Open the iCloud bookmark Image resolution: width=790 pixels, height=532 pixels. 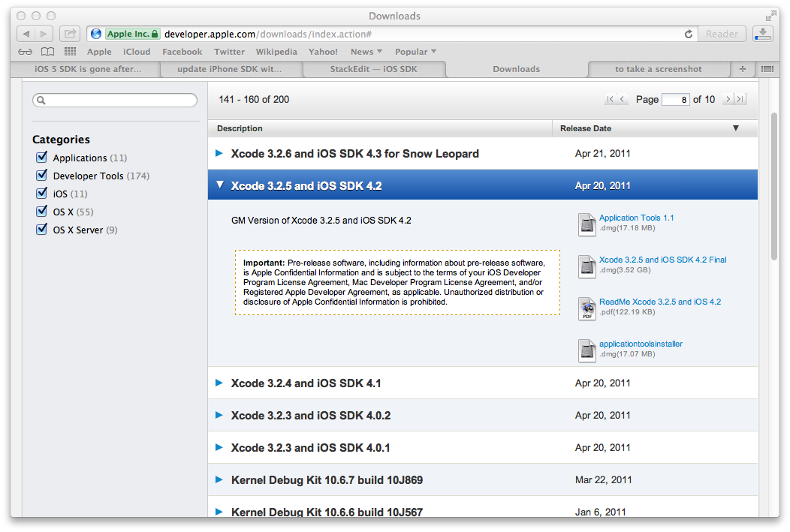click(x=137, y=51)
